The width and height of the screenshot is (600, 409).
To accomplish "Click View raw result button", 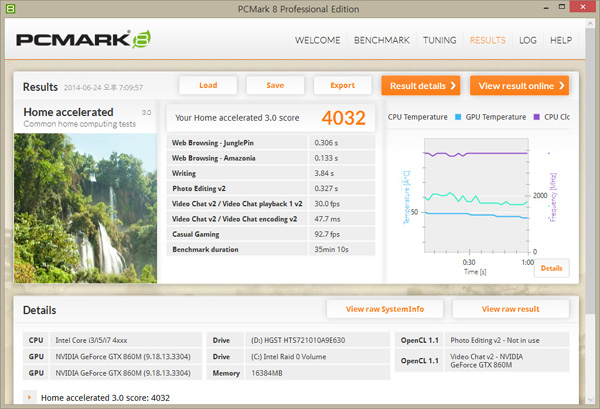I will (510, 309).
